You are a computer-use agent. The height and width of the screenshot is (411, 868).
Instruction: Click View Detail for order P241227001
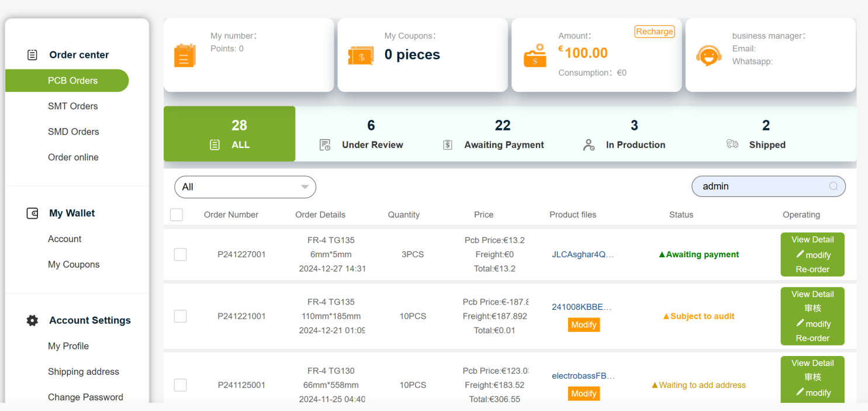[x=812, y=240]
